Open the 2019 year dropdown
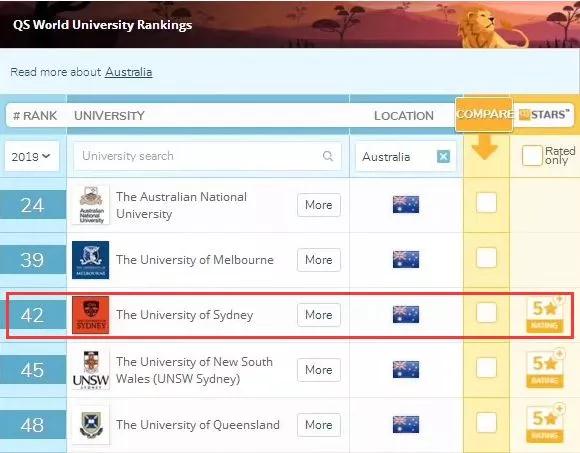The image size is (580, 453). pyautogui.click(x=31, y=156)
